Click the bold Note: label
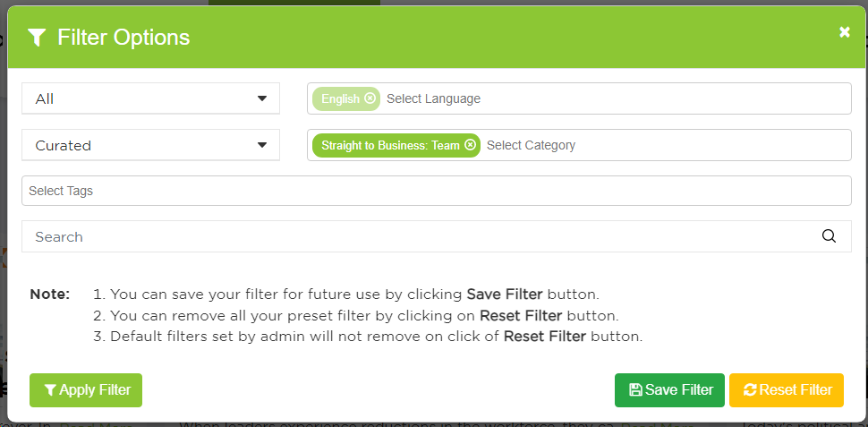 tap(49, 294)
